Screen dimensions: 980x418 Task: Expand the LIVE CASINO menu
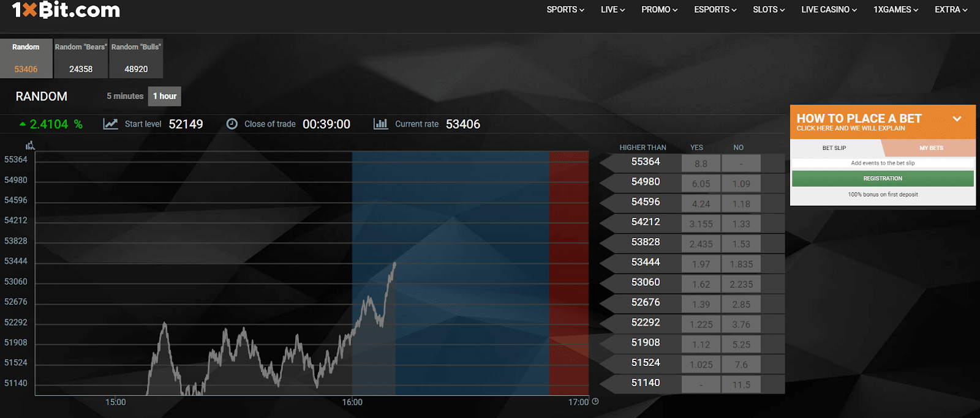point(829,10)
